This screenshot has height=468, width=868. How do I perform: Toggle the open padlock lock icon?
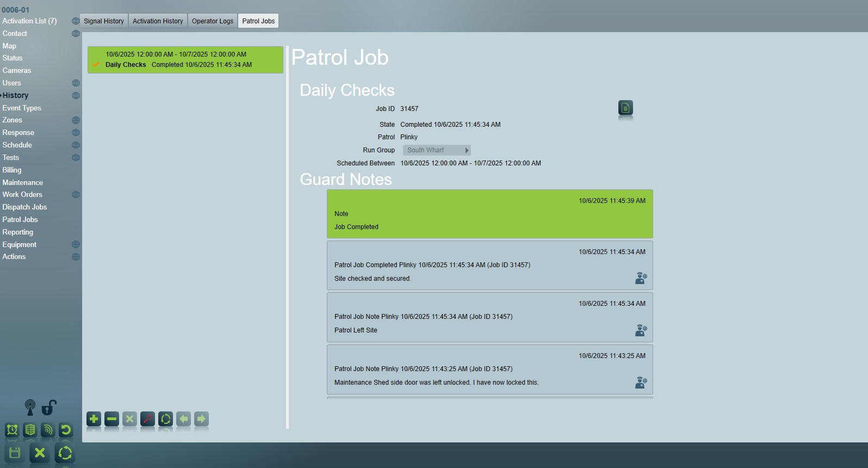pos(48,407)
